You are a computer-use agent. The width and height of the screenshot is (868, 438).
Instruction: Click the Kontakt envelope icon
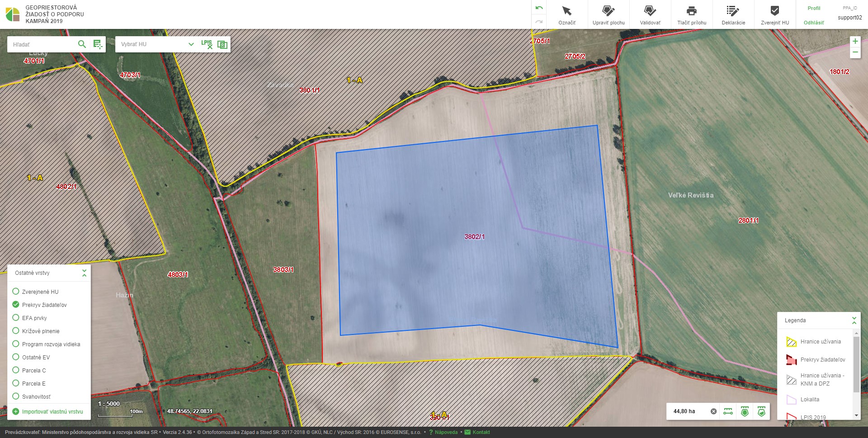467,432
